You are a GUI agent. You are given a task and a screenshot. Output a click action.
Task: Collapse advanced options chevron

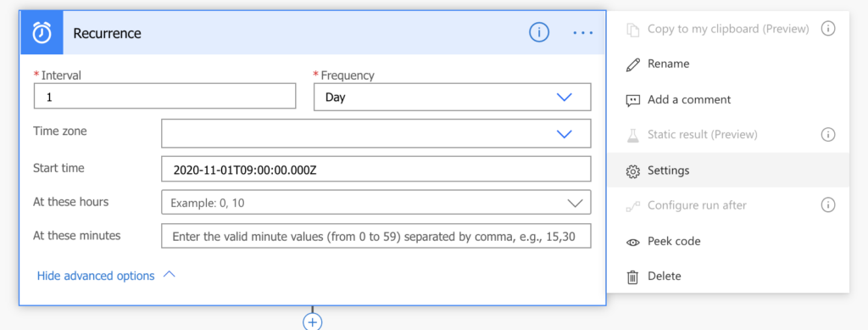point(170,275)
